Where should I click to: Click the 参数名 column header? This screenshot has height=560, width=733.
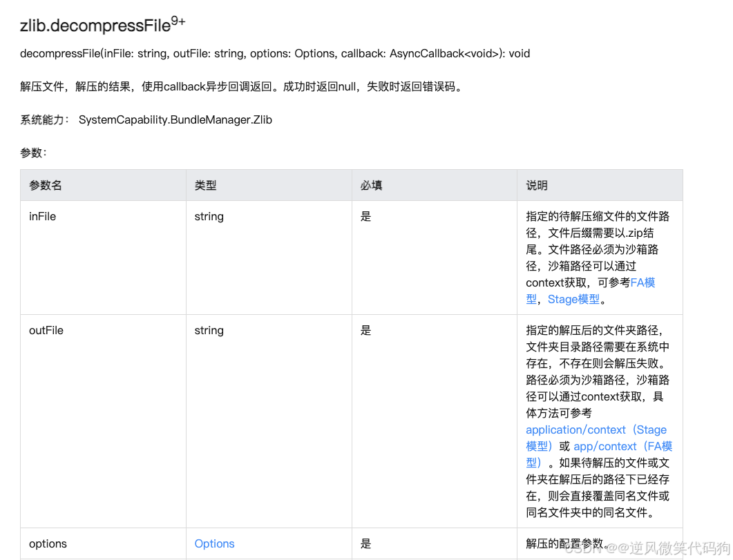coord(46,186)
